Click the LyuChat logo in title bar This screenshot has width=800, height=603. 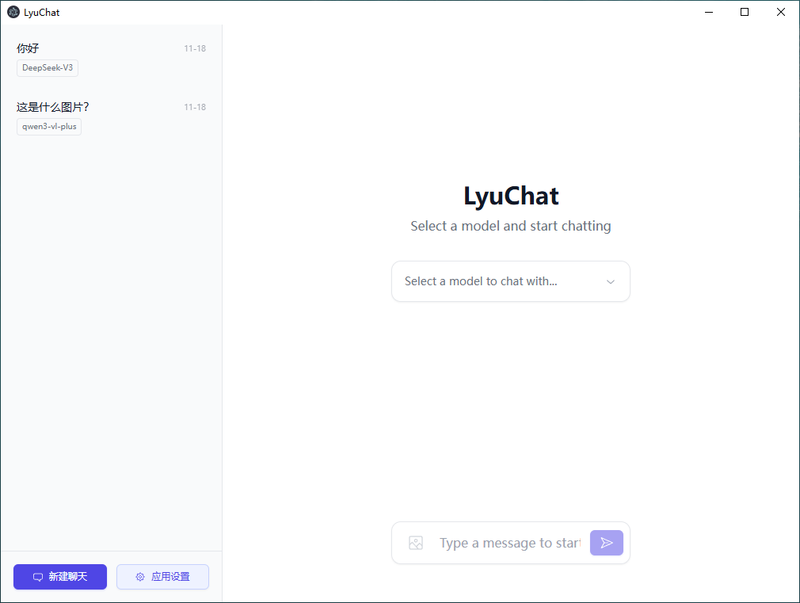[x=13, y=12]
